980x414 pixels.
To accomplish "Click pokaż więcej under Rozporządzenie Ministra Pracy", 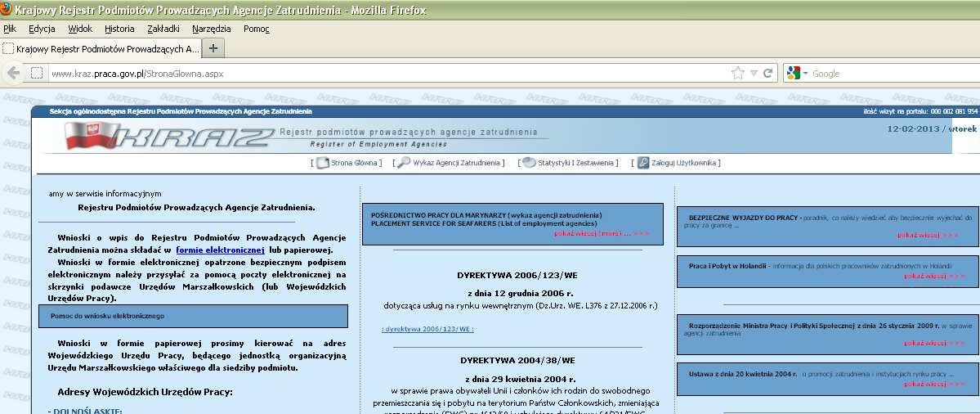I will pos(934,343).
